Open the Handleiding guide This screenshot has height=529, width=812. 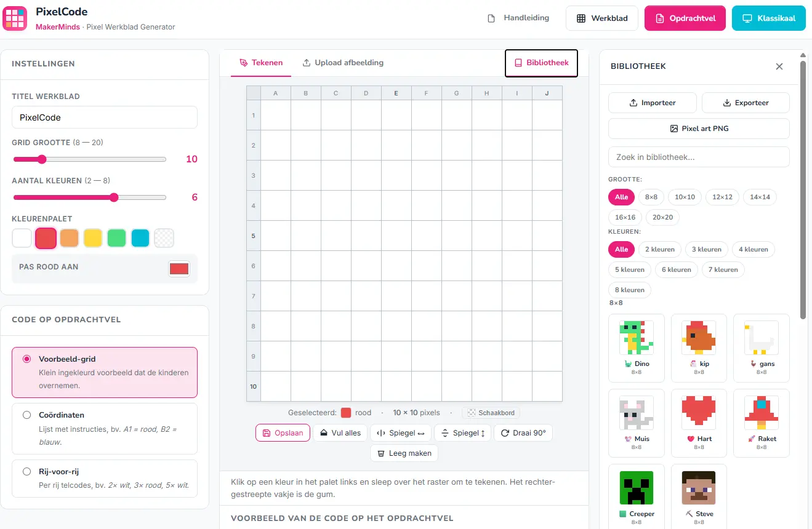518,18
